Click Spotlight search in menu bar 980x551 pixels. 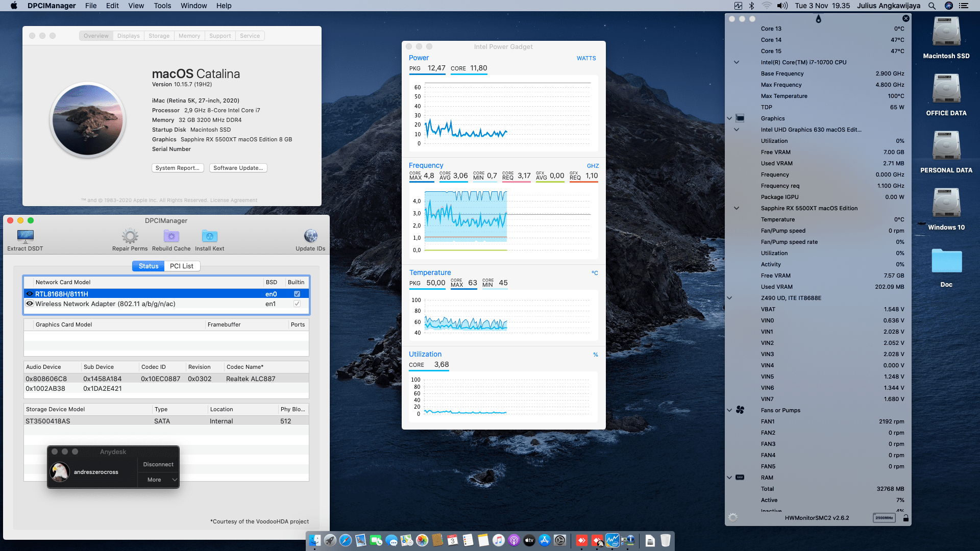point(932,6)
